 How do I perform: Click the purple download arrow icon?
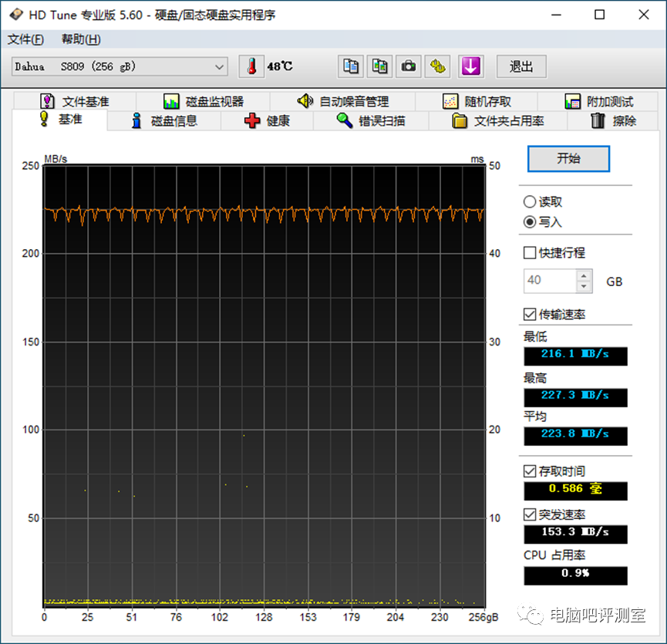coord(471,67)
